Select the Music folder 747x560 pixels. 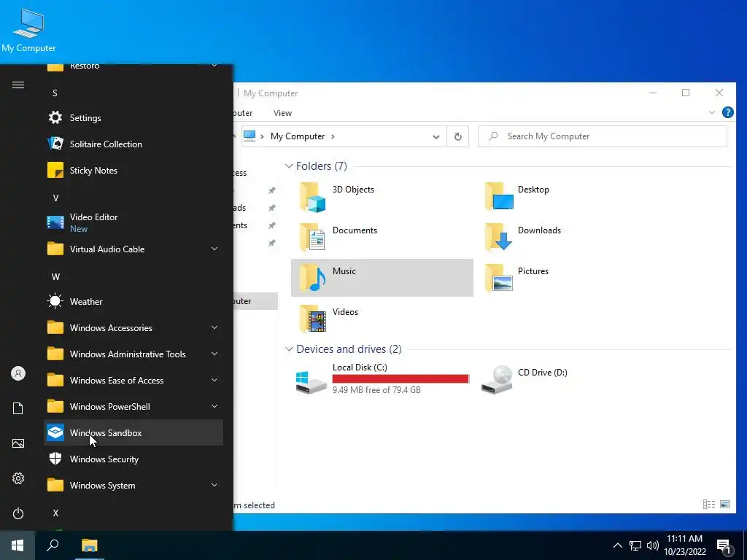382,278
